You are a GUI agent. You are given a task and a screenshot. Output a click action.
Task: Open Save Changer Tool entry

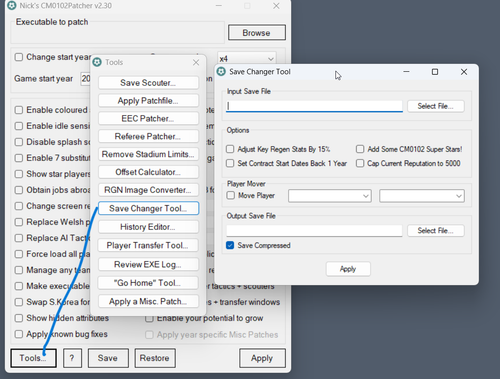148,208
